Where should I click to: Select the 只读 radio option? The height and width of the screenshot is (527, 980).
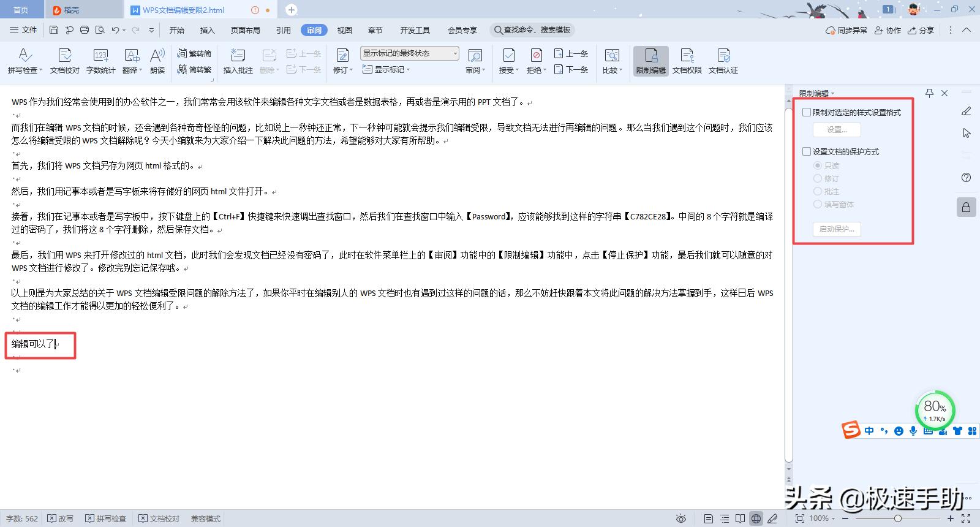[818, 165]
